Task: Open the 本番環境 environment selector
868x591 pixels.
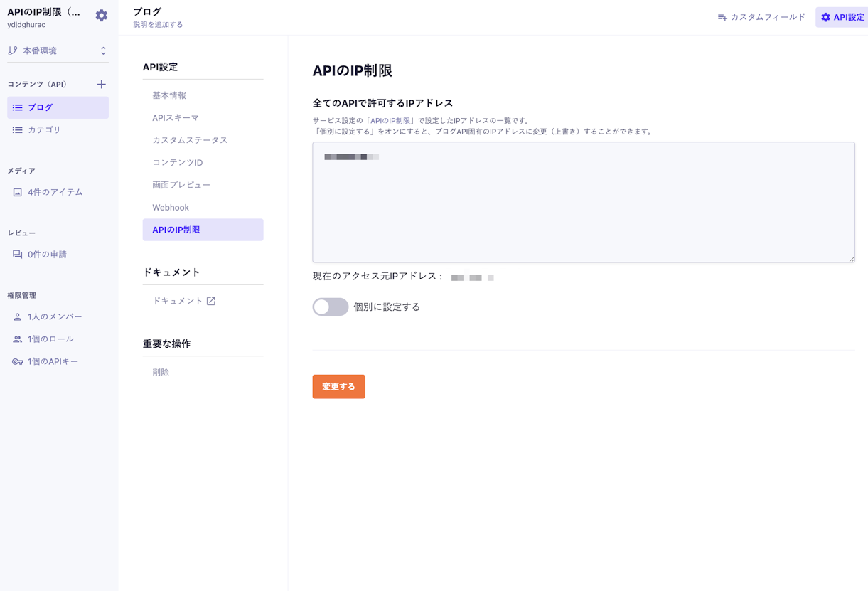Action: (x=58, y=51)
